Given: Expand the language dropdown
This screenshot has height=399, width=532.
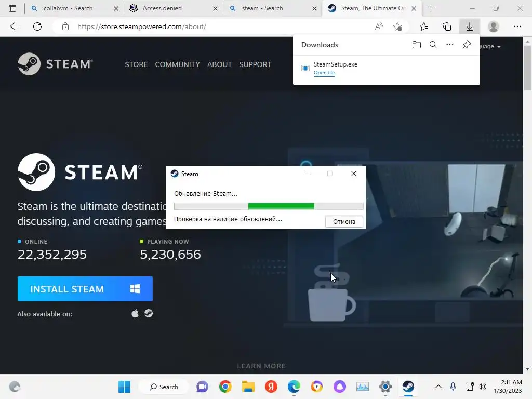Looking at the screenshot, I should coord(490,46).
